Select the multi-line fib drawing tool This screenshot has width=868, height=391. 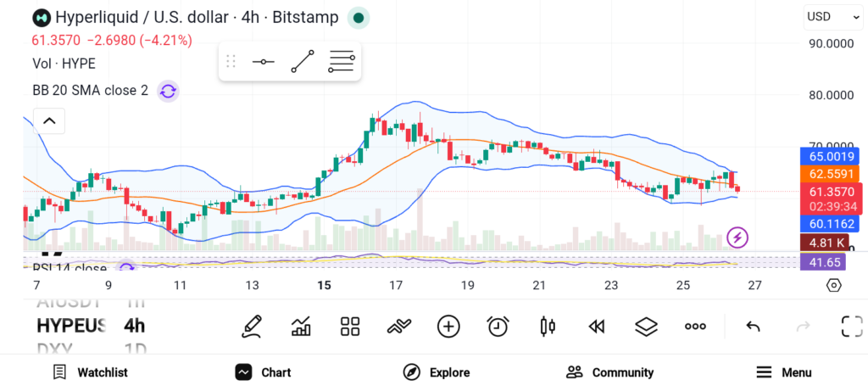click(341, 61)
